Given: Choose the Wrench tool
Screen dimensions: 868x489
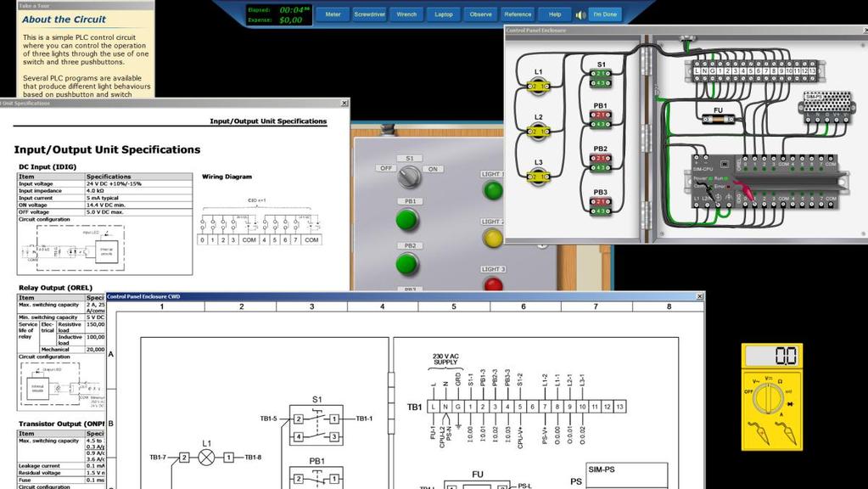Looking at the screenshot, I should [406, 14].
